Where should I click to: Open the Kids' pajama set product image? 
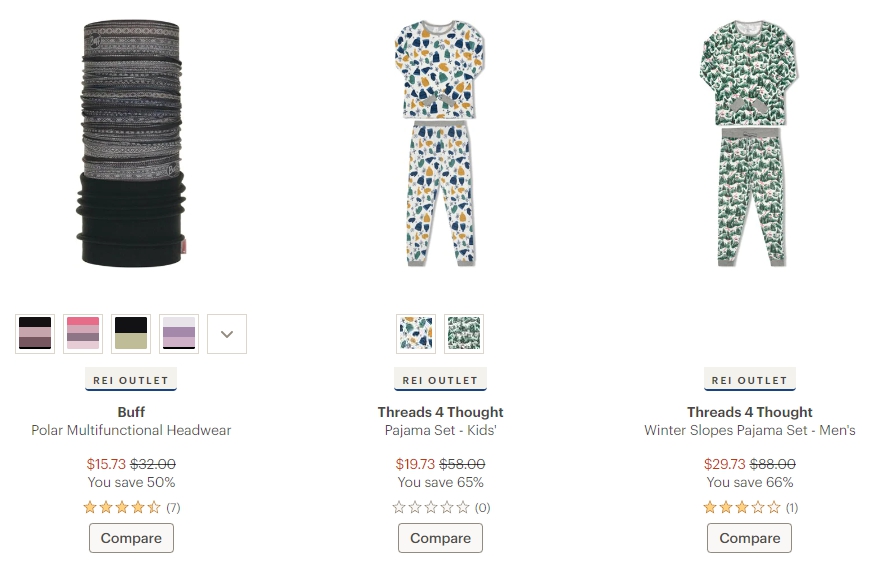tap(440, 143)
